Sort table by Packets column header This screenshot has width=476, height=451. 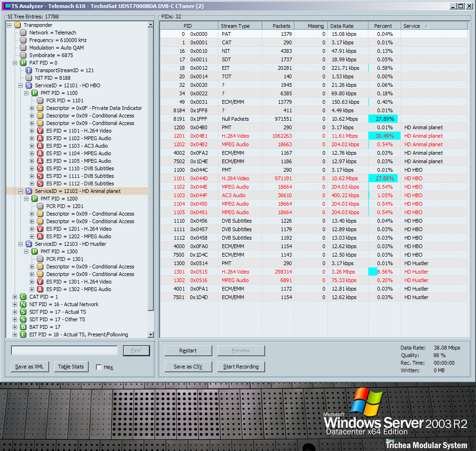click(x=278, y=26)
